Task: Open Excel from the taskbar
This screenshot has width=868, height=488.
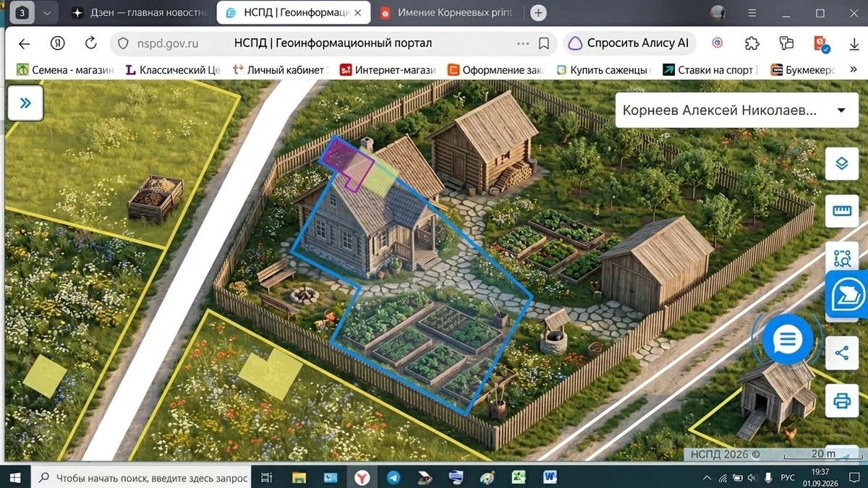Action: (519, 477)
